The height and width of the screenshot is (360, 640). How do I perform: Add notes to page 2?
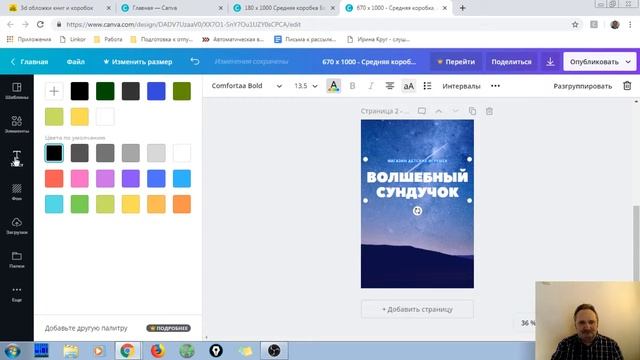pos(422,111)
